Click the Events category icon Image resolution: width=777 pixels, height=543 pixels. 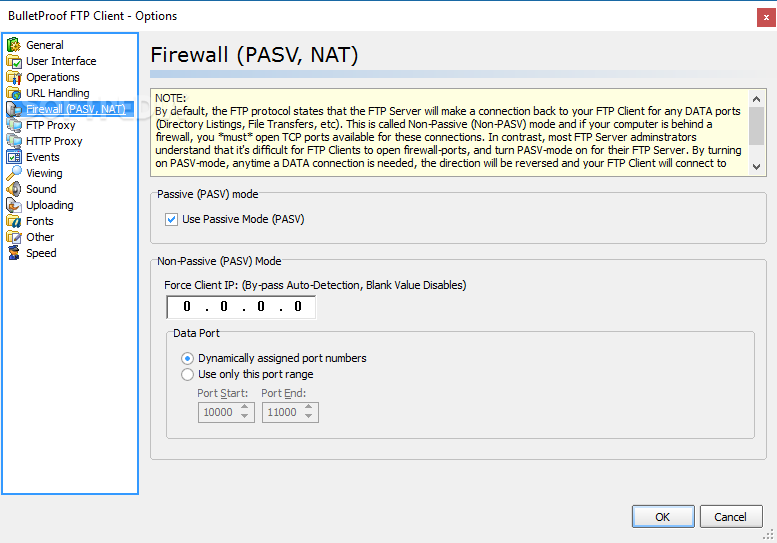(14, 157)
